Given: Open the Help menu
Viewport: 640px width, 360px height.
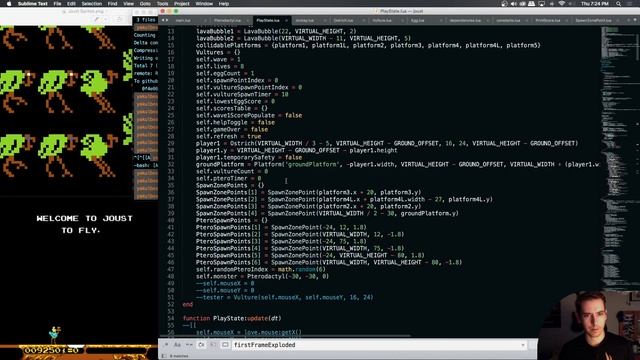Looking at the screenshot, I should pos(224,4).
